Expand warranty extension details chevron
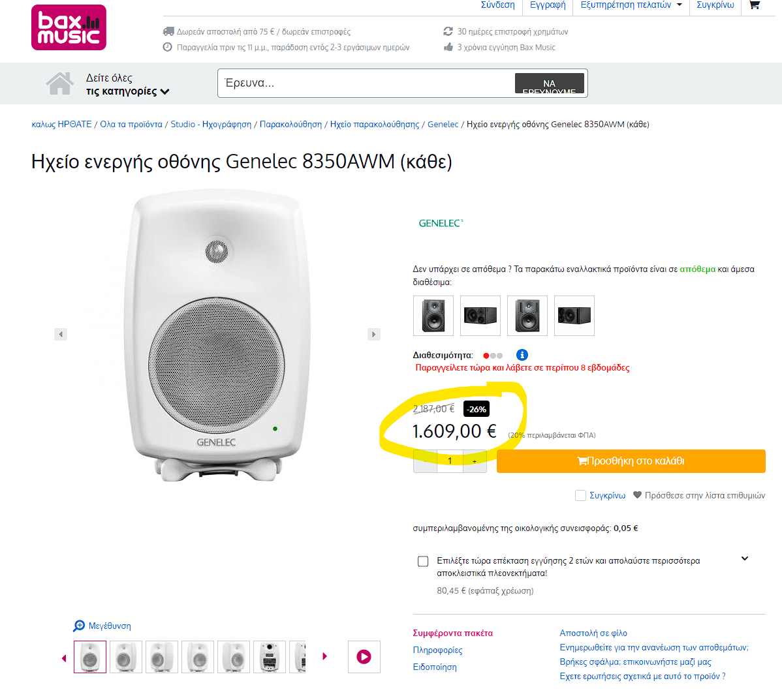Screen dimensions: 782x700 point(745,558)
